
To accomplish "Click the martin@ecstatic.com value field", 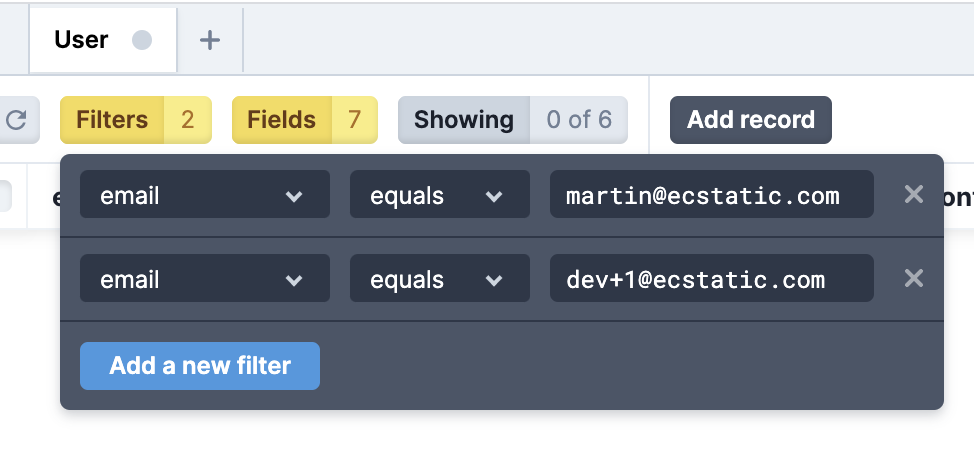I will pyautogui.click(x=711, y=194).
